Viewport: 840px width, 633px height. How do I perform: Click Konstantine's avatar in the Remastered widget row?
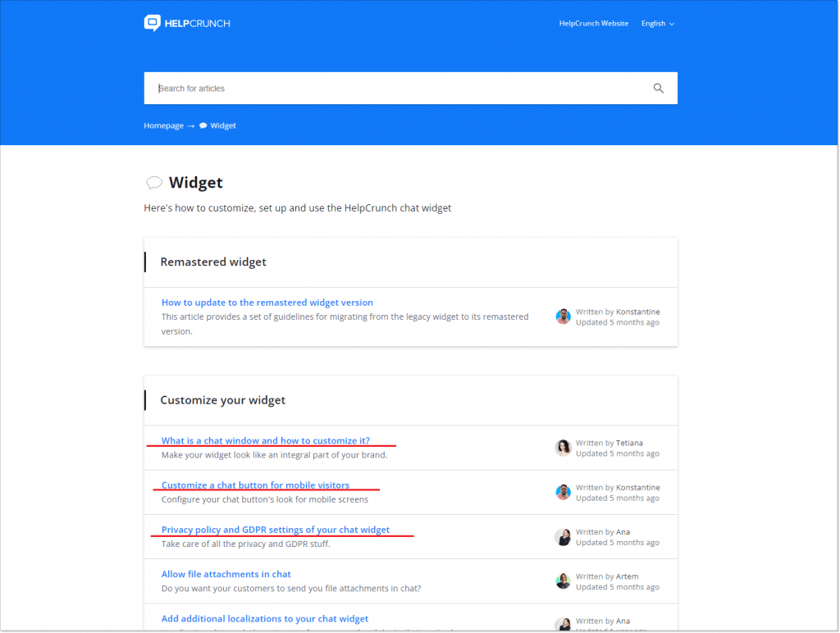[x=564, y=316]
